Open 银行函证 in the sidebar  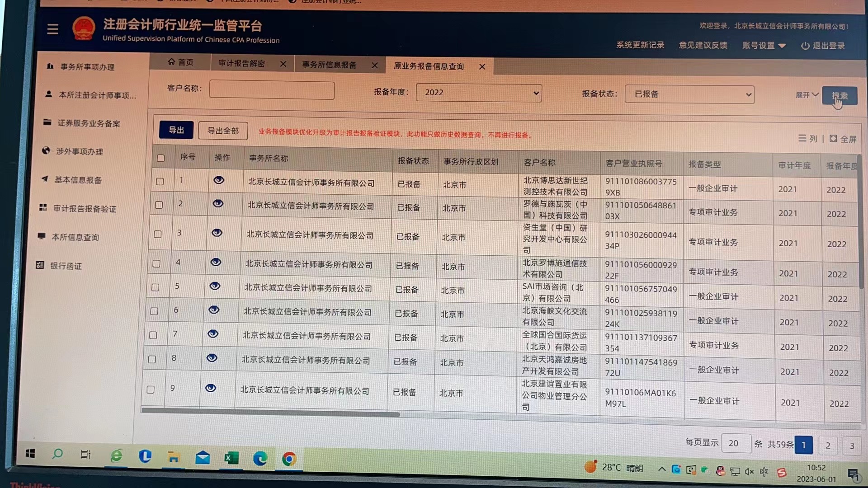[x=66, y=266]
